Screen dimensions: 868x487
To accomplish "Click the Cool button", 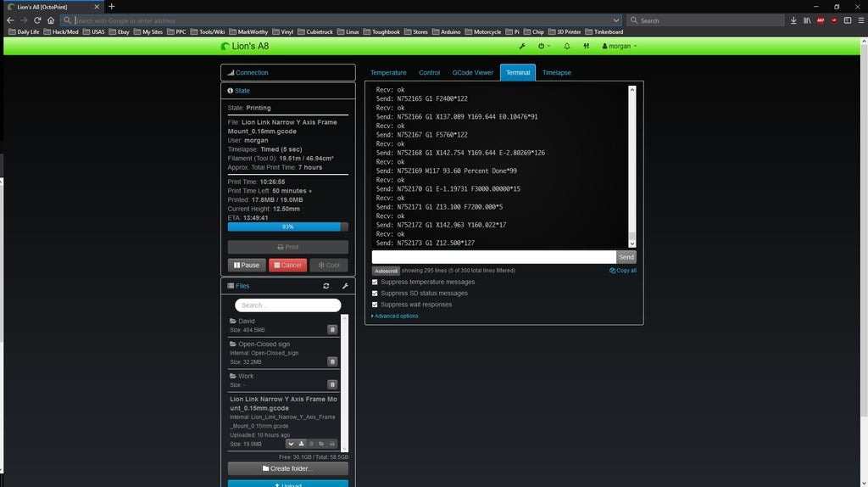I will click(x=329, y=266).
